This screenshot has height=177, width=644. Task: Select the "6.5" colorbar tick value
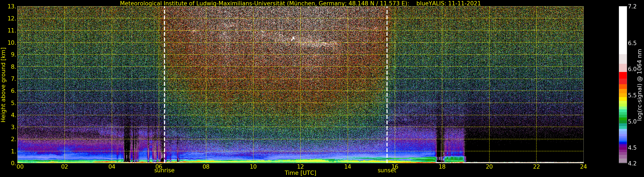click(x=632, y=43)
